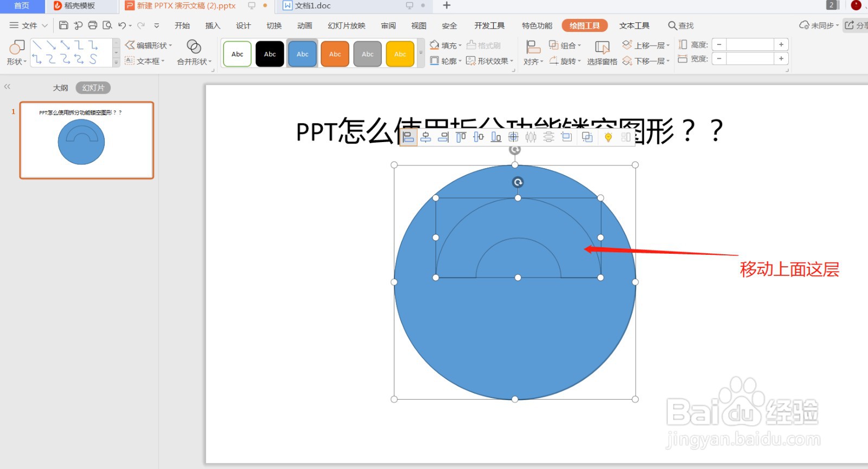Viewport: 868px width, 469px height.
Task: Click the combine shapes icon in floating toolbar
Action: tap(587, 137)
